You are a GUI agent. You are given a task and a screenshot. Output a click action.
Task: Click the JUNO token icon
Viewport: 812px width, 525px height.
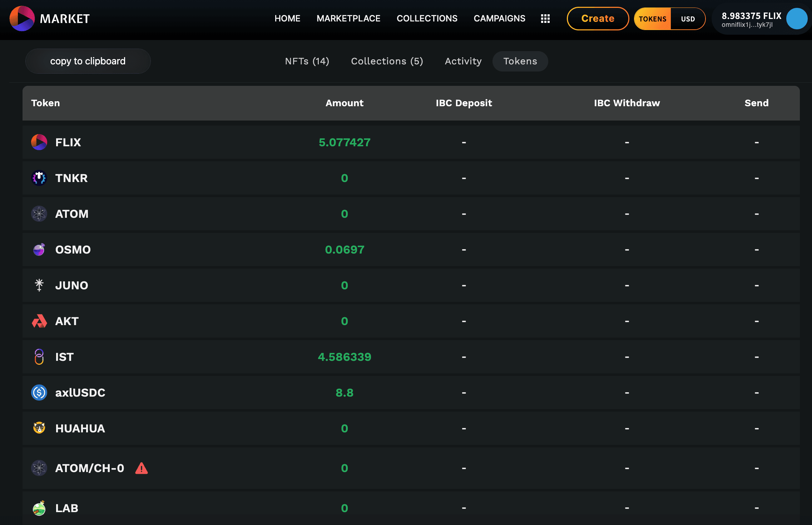click(x=39, y=285)
